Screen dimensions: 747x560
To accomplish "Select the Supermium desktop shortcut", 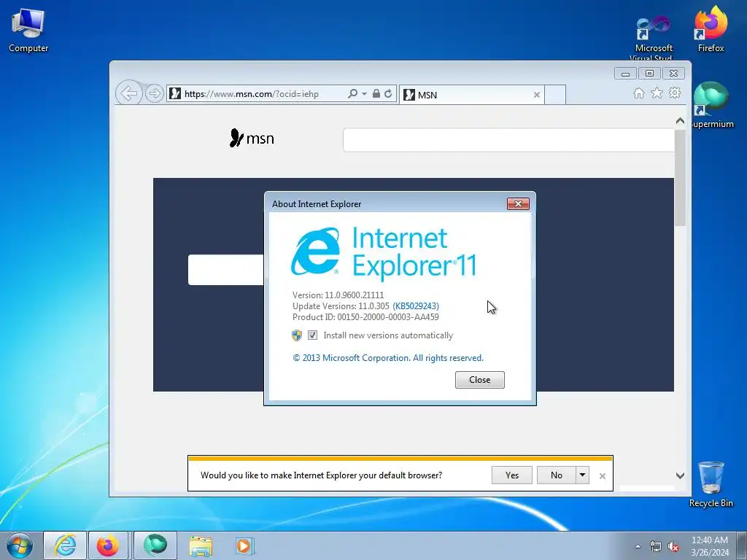I will [711, 106].
